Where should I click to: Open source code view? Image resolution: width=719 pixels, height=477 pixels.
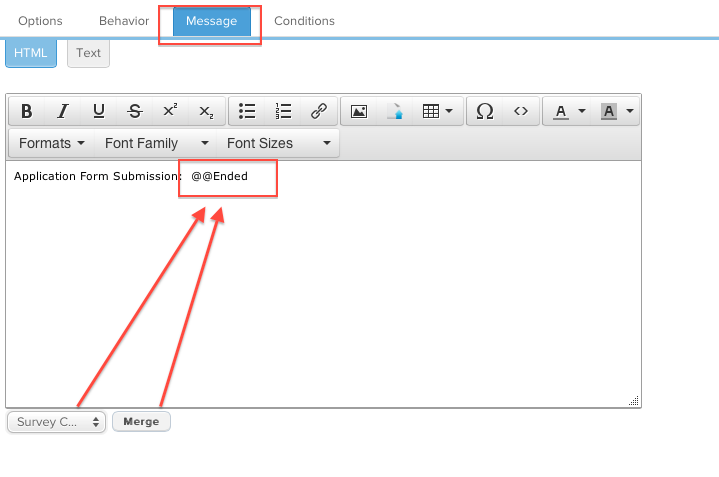tap(520, 111)
